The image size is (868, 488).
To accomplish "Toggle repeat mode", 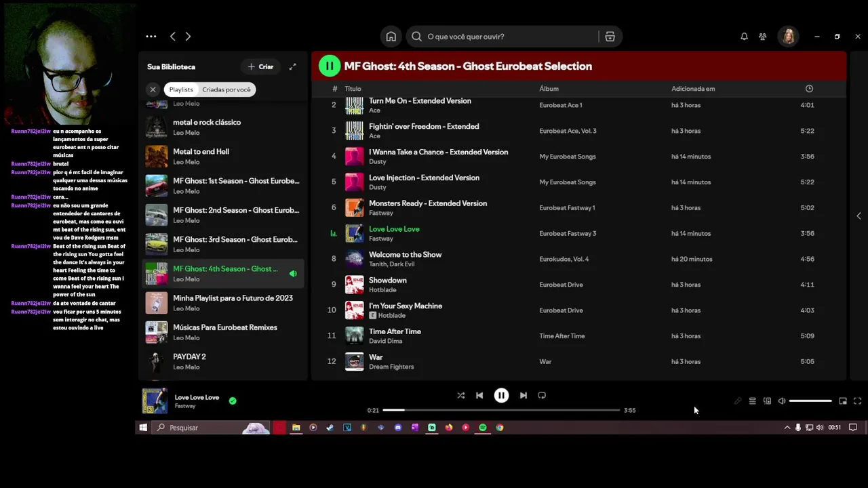I will click(x=542, y=395).
